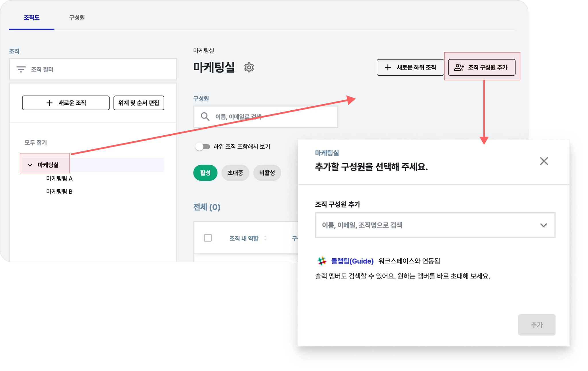Check the select-all checkbox in table header
This screenshot has width=588, height=371.
coord(208,238)
